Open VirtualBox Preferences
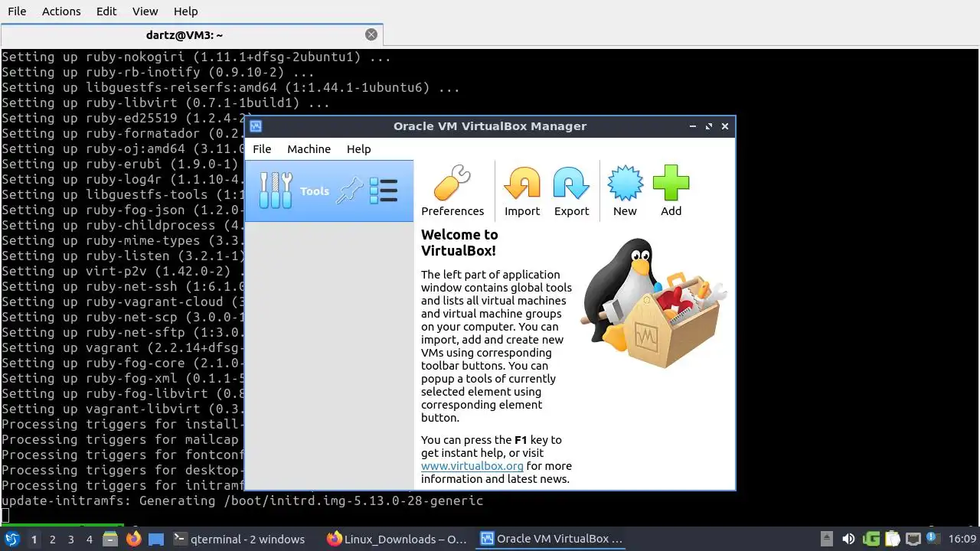 [x=452, y=191]
